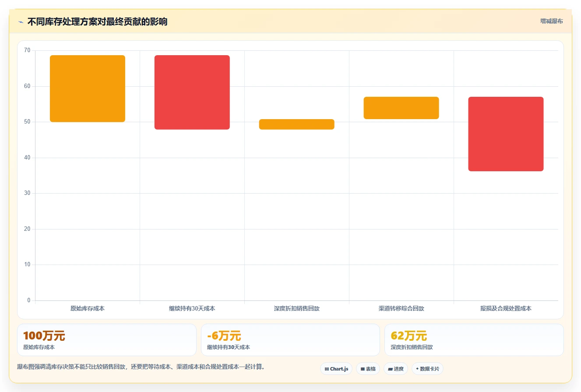The image size is (581, 392).
Task: Click the 深度折扣销售回款 caption under 62万元
Action: click(412, 347)
